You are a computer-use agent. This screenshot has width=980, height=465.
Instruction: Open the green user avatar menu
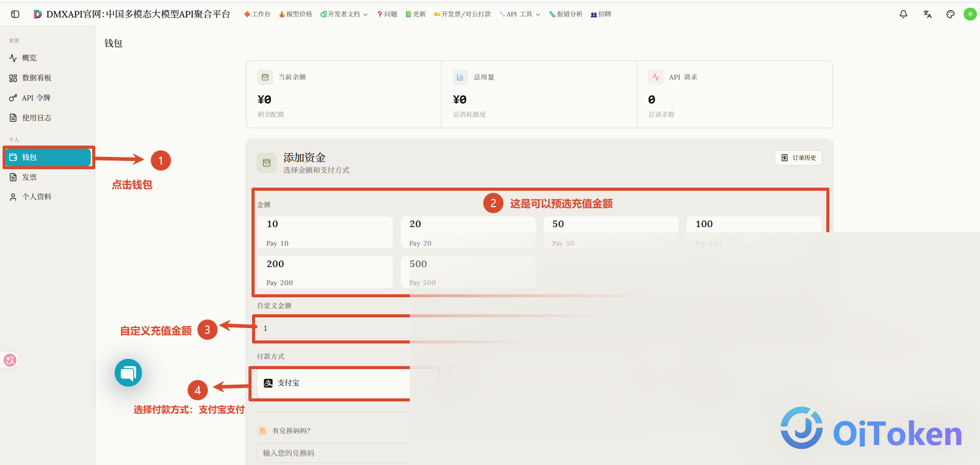tap(970, 14)
